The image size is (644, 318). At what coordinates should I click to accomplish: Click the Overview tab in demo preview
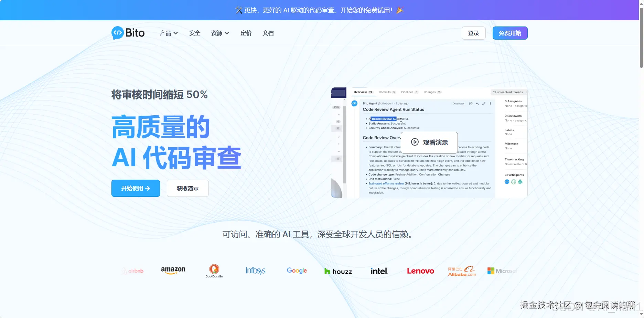coord(363,92)
